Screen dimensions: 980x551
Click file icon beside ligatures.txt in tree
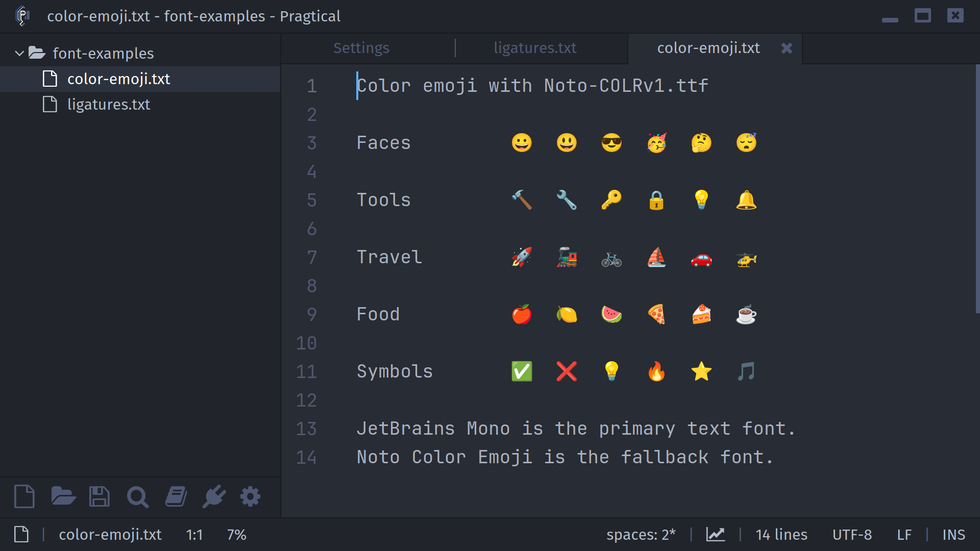pyautogui.click(x=50, y=105)
